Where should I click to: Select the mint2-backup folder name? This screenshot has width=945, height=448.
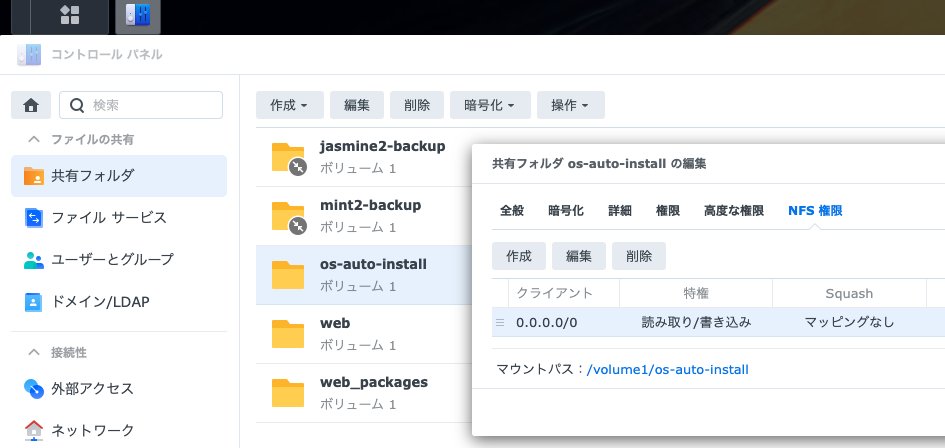371,206
